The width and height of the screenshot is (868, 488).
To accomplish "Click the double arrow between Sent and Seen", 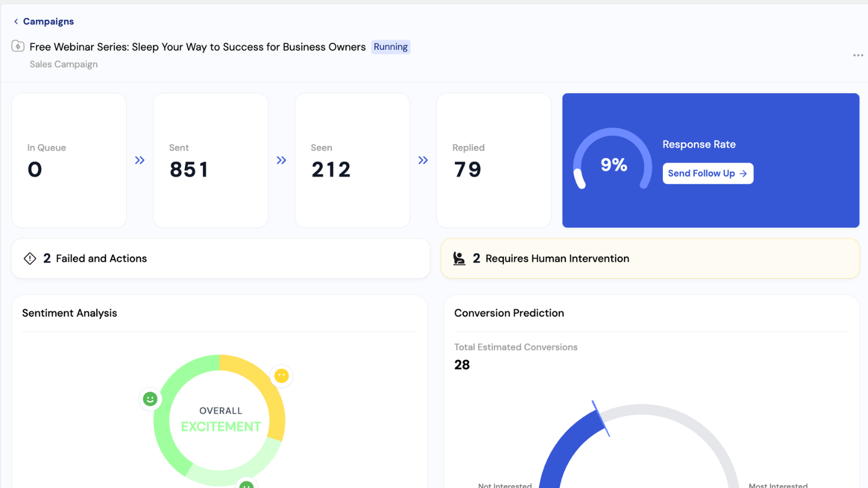I will click(282, 160).
